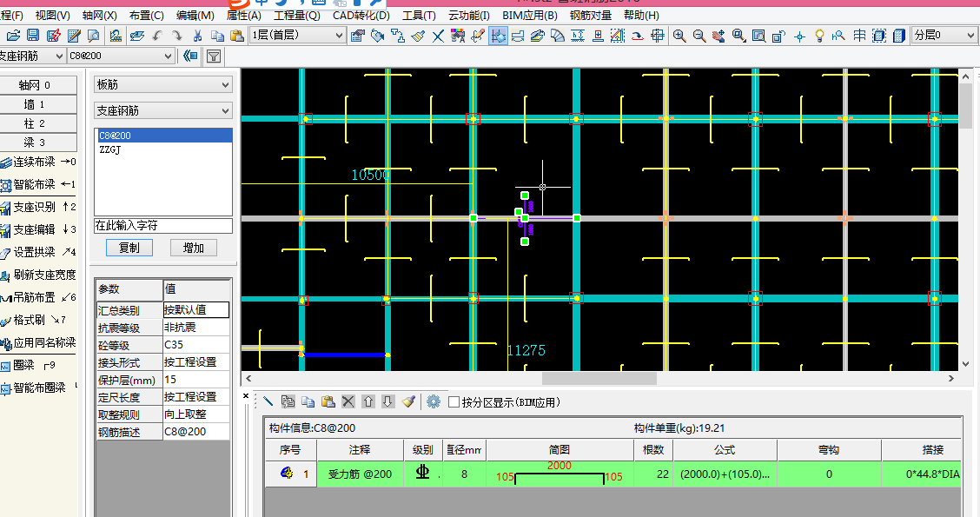This screenshot has height=517, width=980.
Task: Click the Redo arrow icon
Action: click(x=177, y=36)
